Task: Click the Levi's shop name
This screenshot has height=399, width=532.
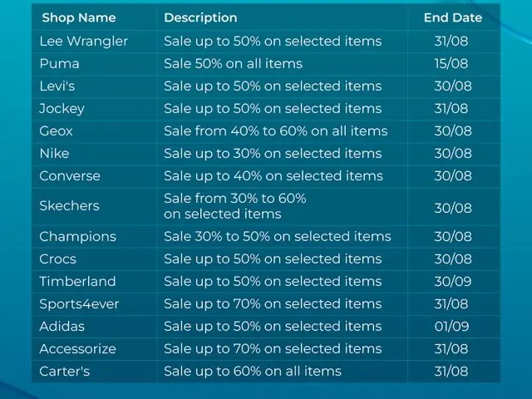Action: click(59, 86)
